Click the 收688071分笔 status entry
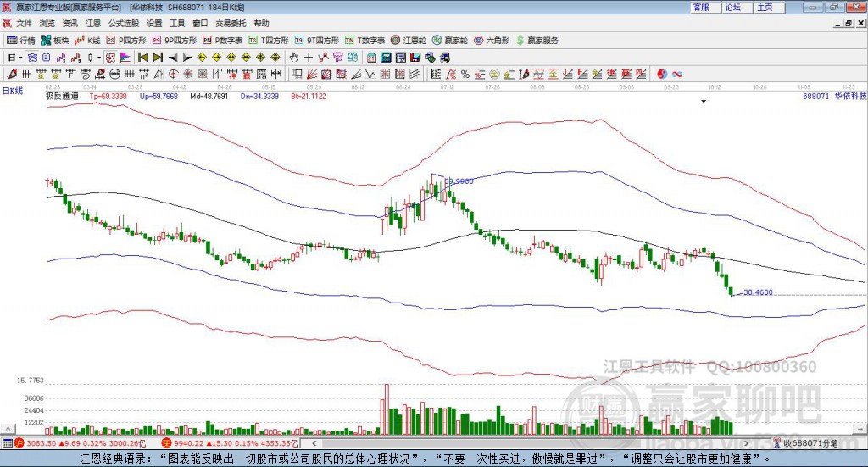 click(x=805, y=443)
